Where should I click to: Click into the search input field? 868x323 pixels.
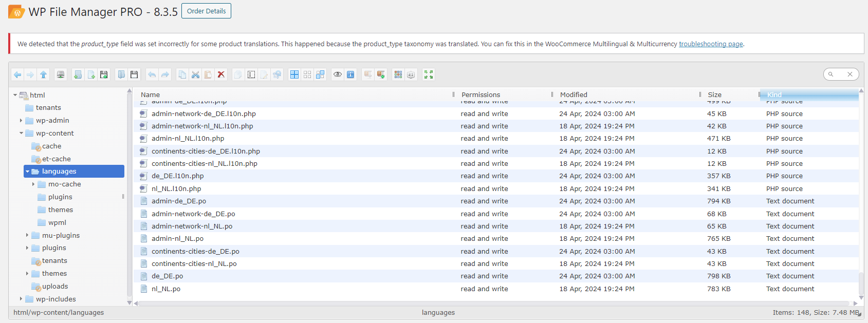840,74
